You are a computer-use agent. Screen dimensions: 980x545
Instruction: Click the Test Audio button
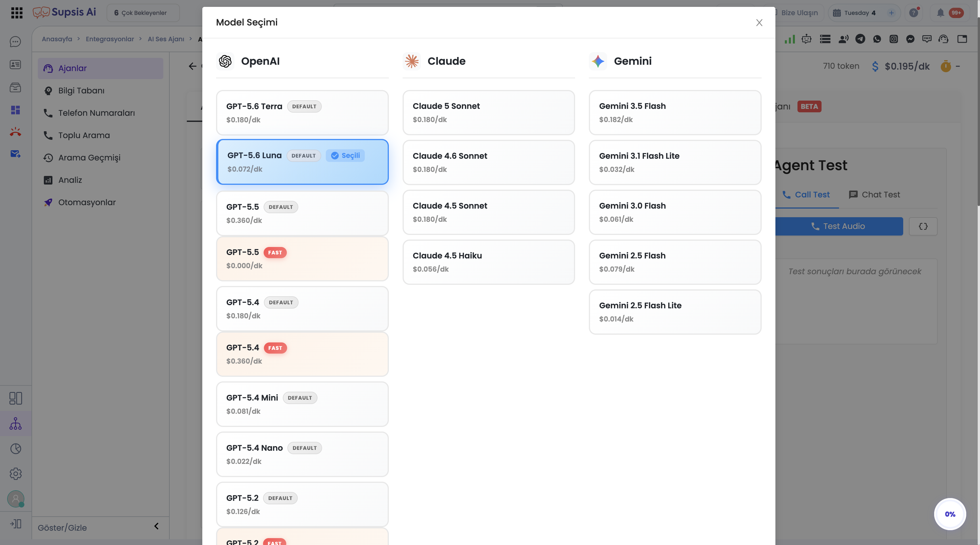[x=839, y=226]
